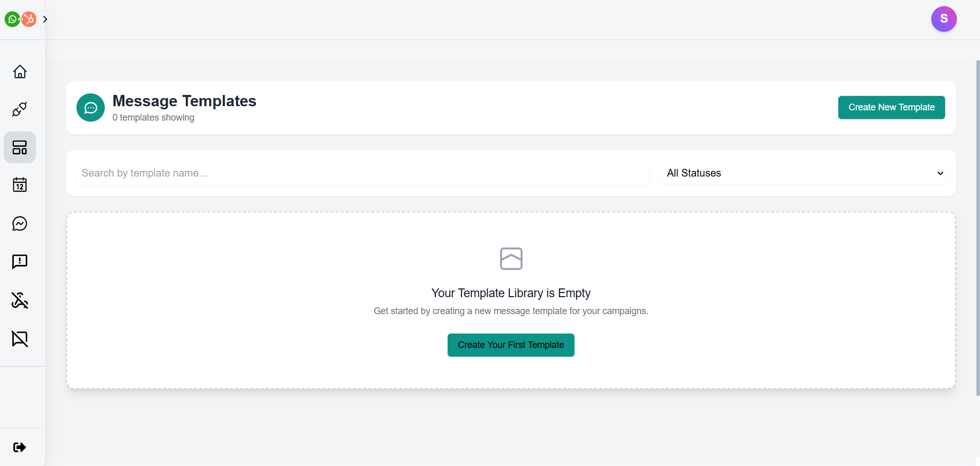The width and height of the screenshot is (980, 466).
Task: Click the dropdown arrow beside All Statuses
Action: [940, 173]
